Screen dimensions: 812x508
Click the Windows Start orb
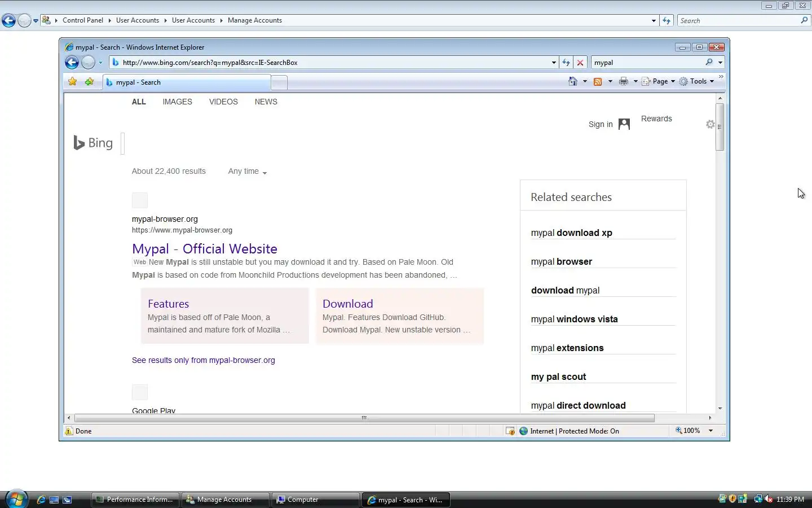[x=16, y=499]
